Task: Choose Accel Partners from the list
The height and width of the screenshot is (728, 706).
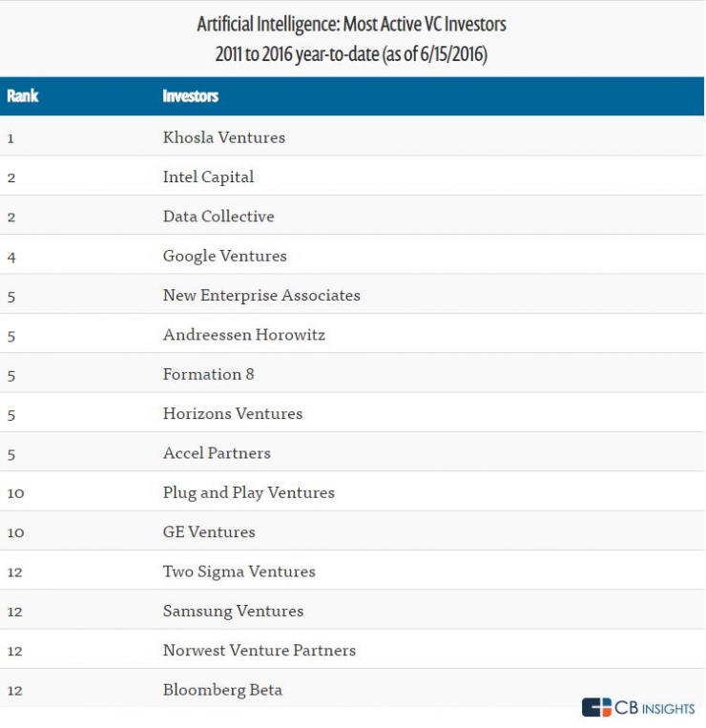Action: tap(217, 453)
